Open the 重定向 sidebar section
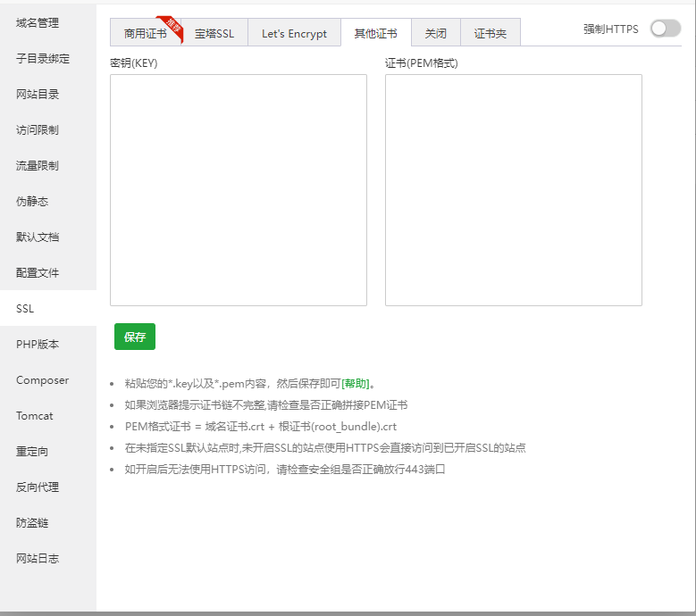 (48, 452)
